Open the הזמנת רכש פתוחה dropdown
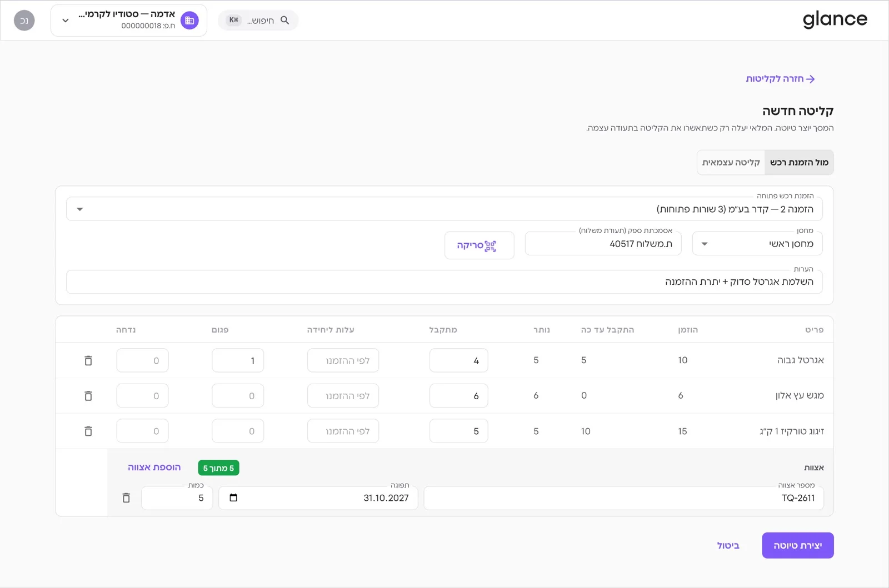Viewport: 889px width, 588px height. [444, 209]
